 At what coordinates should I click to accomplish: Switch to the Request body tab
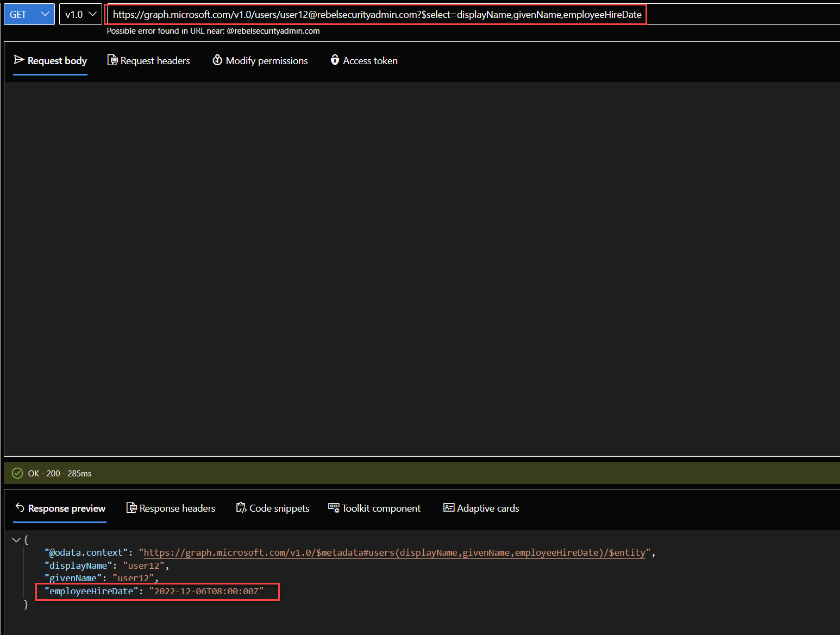(x=51, y=61)
